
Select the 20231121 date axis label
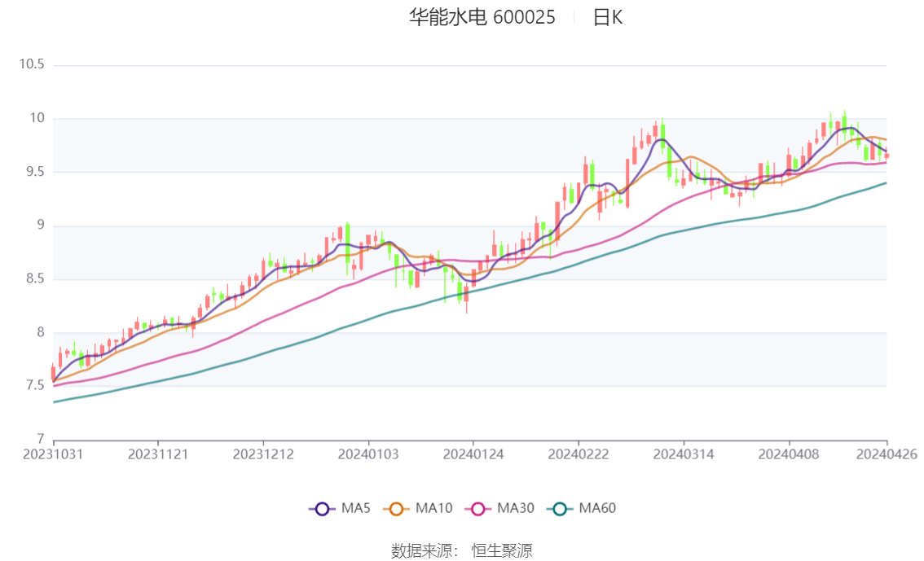[x=158, y=454]
